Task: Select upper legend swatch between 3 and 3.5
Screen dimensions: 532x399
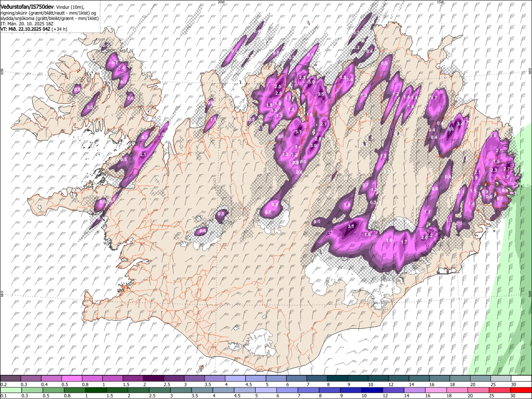Action: (194, 379)
